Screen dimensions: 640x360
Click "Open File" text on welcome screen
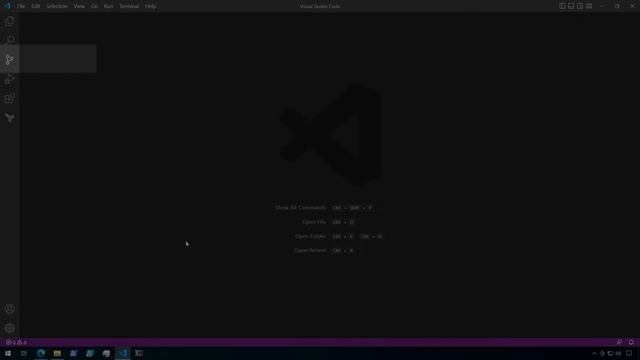click(314, 222)
